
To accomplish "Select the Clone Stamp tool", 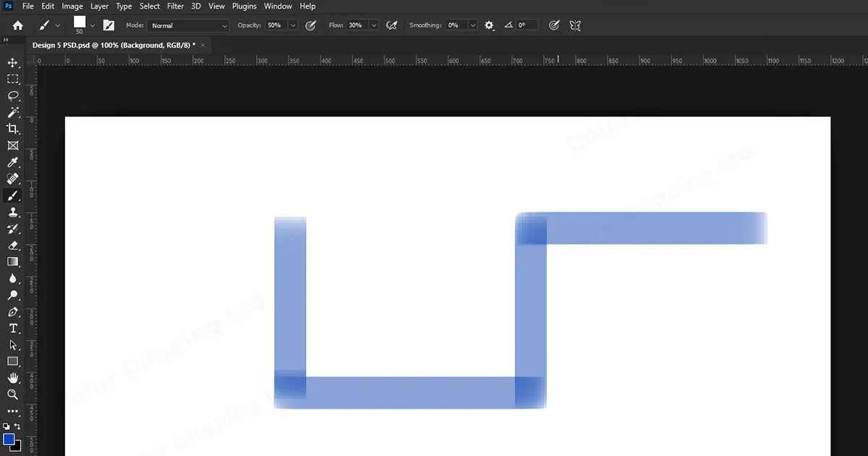I will pos(12,212).
